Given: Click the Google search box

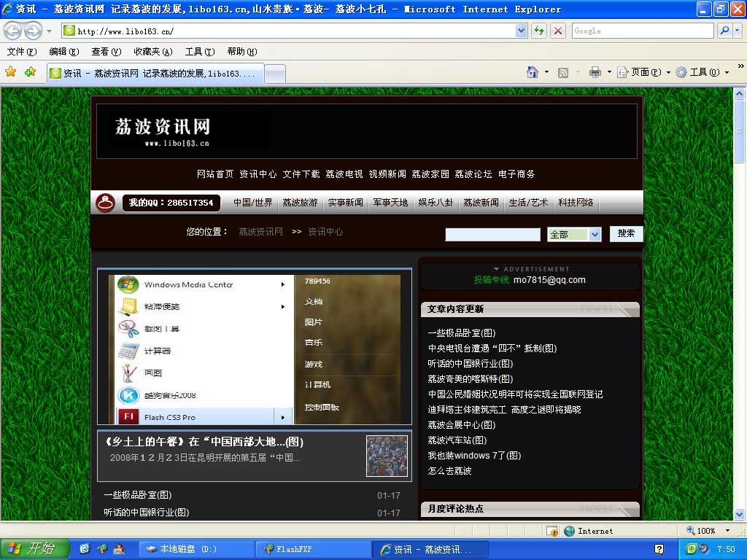Looking at the screenshot, I should point(643,31).
